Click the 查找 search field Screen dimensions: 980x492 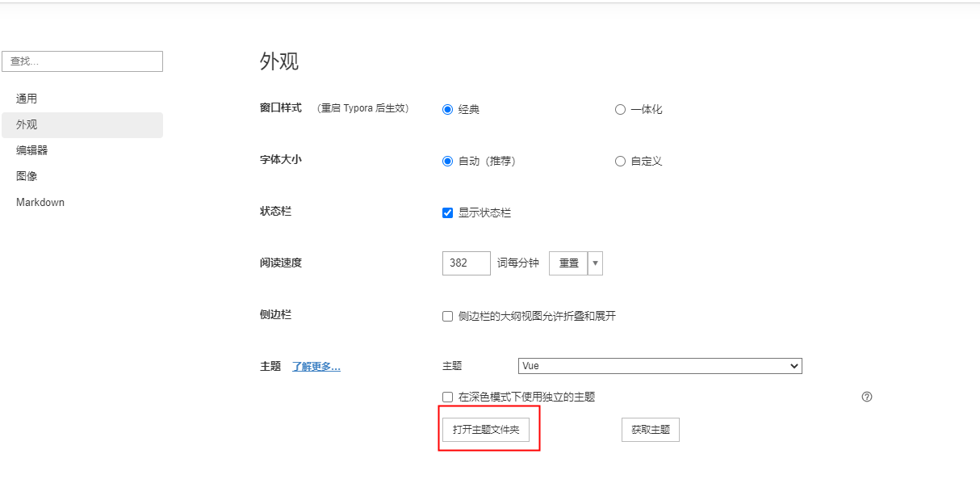point(82,61)
